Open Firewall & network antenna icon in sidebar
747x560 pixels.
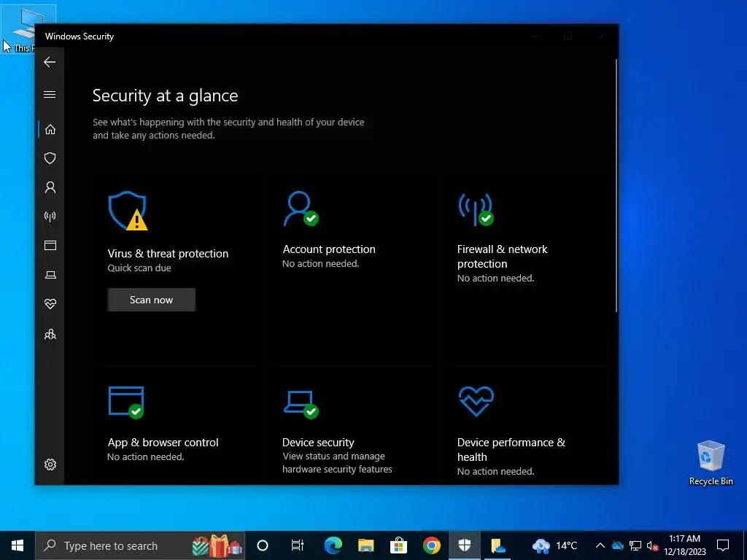[50, 217]
